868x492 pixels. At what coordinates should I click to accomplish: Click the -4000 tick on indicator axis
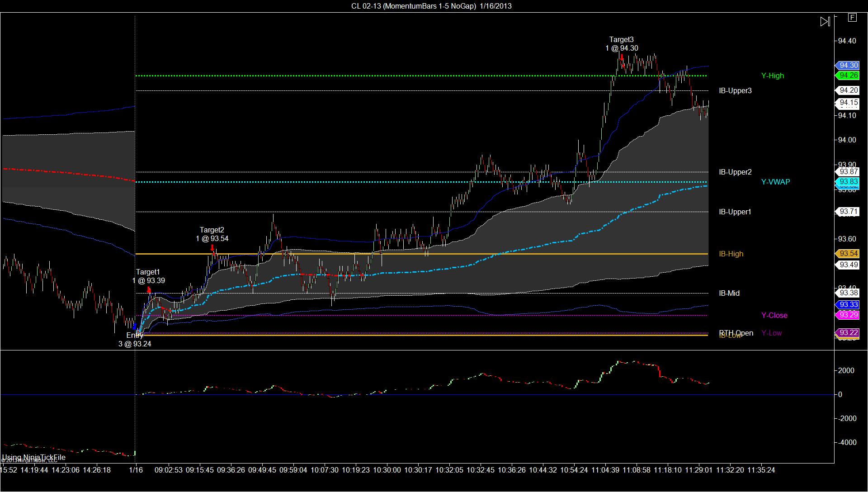click(846, 442)
